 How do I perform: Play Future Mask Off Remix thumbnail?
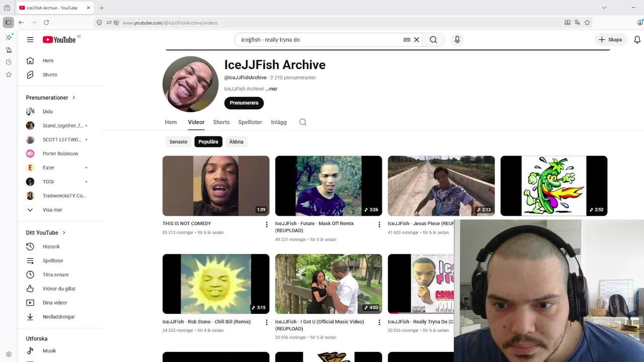coord(329,186)
